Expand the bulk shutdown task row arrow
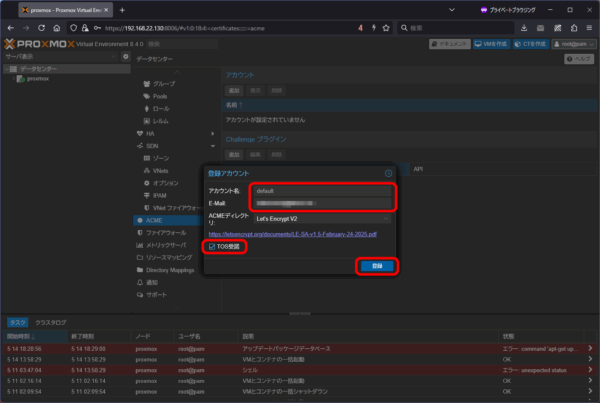This screenshot has width=600, height=403. click(590, 391)
